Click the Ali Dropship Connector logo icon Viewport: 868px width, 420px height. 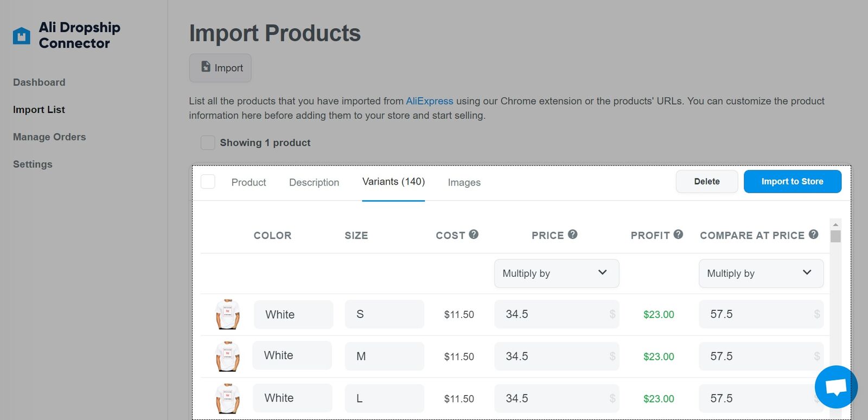(22, 36)
